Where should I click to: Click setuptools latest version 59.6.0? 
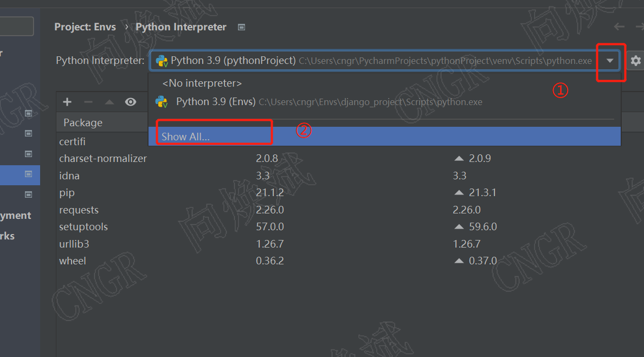click(x=483, y=226)
